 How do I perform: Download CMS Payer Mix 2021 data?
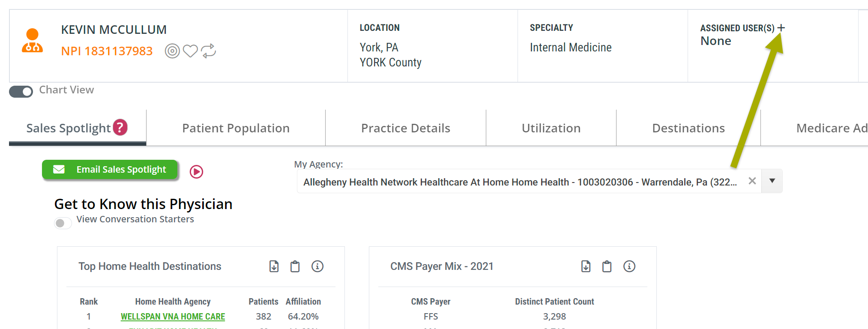pyautogui.click(x=585, y=266)
